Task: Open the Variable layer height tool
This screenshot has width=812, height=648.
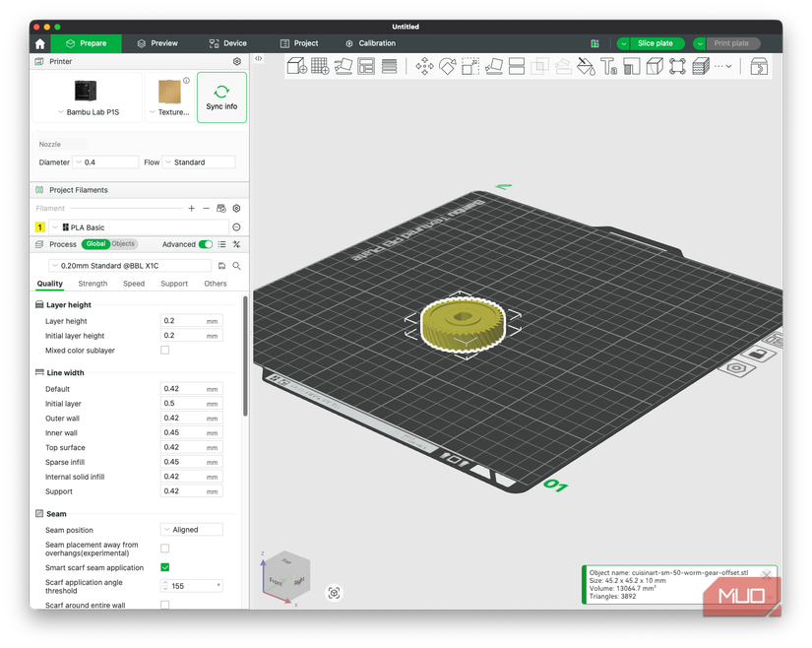Action: coord(389,66)
